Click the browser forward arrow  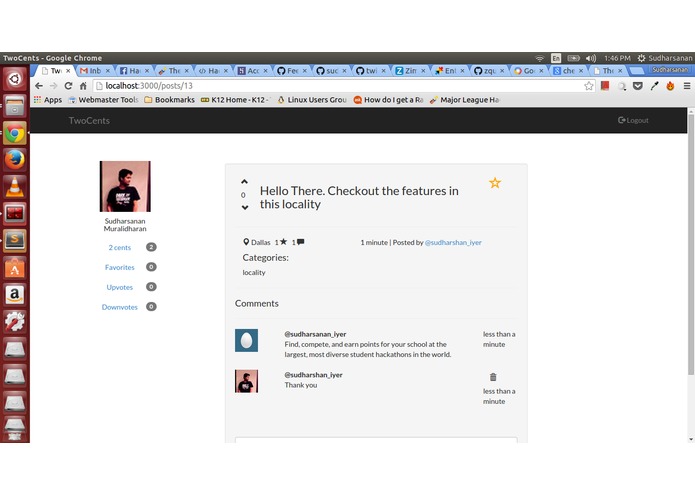click(54, 86)
